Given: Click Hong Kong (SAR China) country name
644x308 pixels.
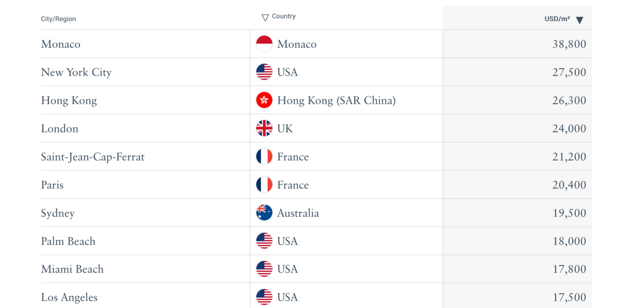Looking at the screenshot, I should point(336,101).
